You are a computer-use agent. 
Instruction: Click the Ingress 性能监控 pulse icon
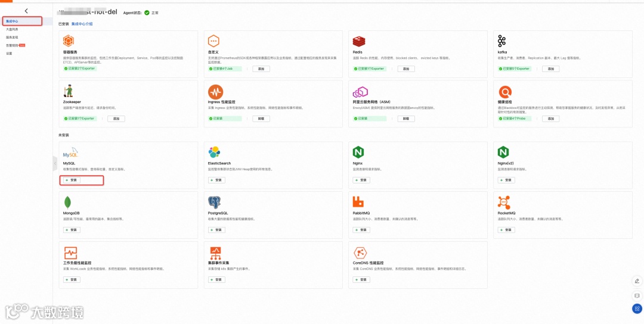pyautogui.click(x=215, y=92)
